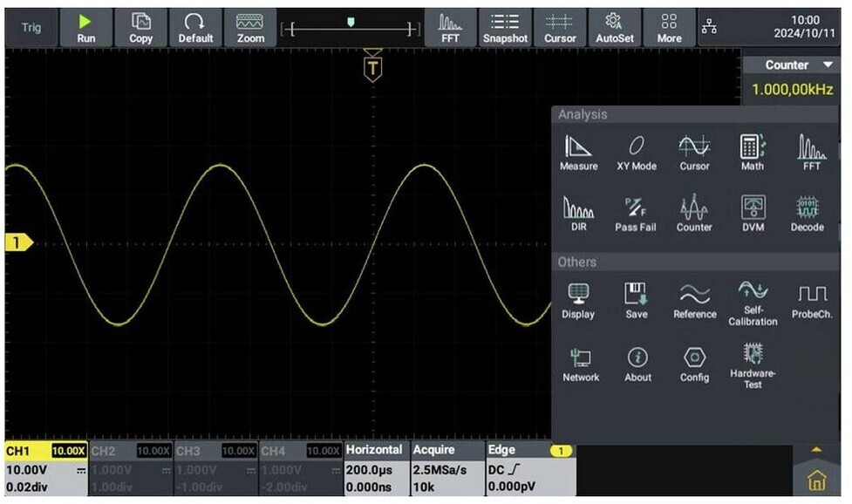Open the Measure analysis tool

pyautogui.click(x=578, y=153)
